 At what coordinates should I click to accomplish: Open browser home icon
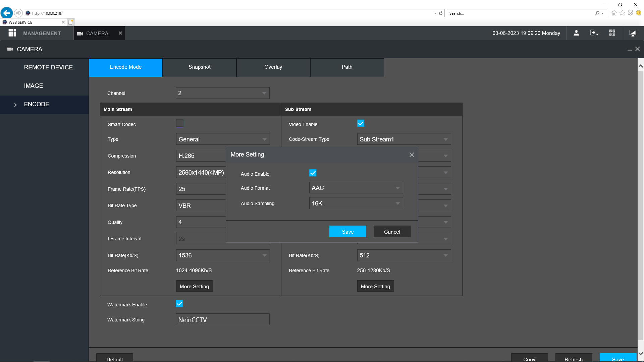(x=614, y=13)
